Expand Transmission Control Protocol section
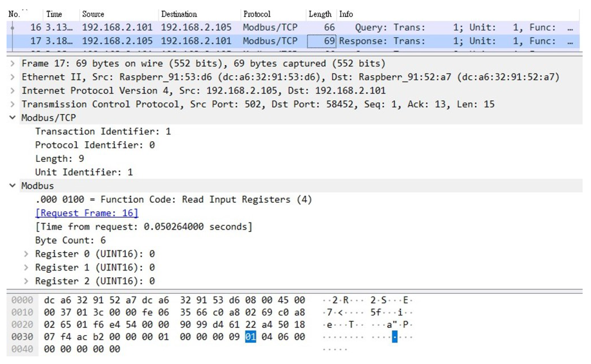Screen dimensions: 591x364 point(13,104)
